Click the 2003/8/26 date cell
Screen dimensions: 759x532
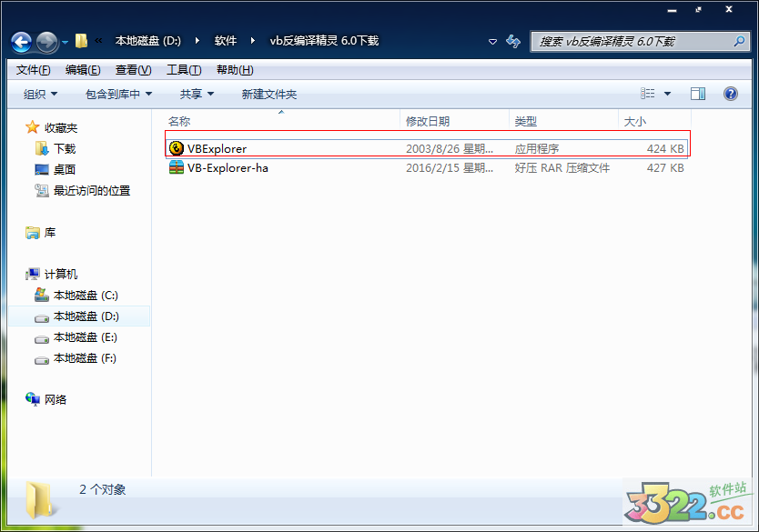pyautogui.click(x=450, y=148)
